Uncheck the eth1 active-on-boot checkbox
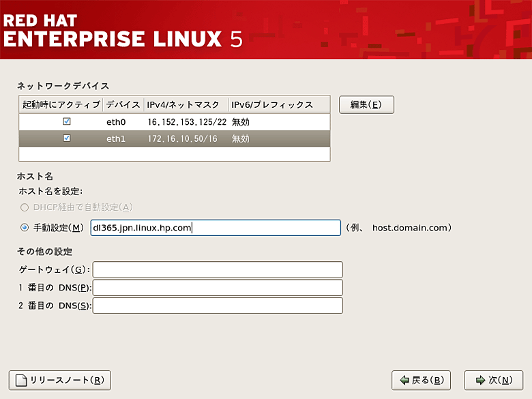The height and width of the screenshot is (399, 532). [66, 138]
